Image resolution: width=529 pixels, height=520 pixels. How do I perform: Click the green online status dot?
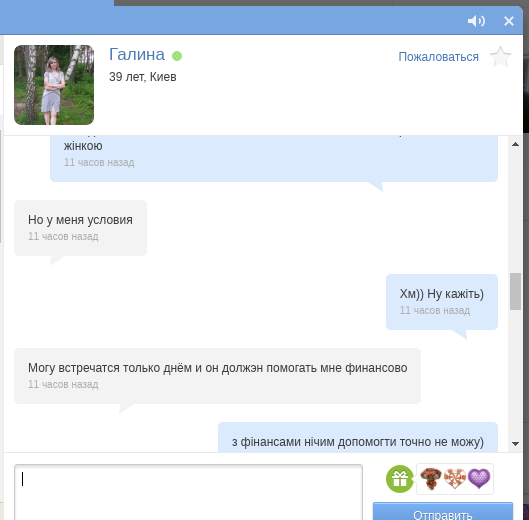177,56
